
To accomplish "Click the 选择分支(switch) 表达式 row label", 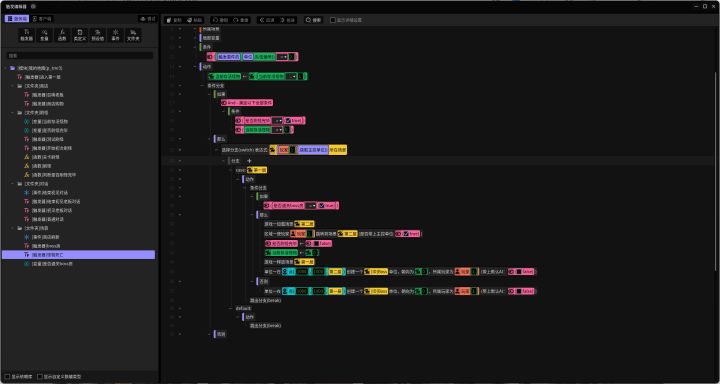I will [244, 150].
